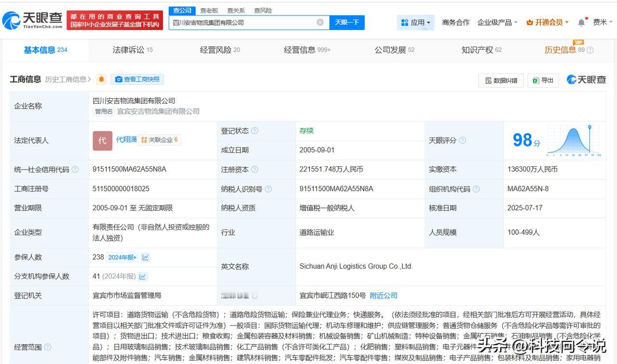The width and height of the screenshot is (617, 364).
Task: Click the organization code MA62A55N-8
Action: click(528, 189)
